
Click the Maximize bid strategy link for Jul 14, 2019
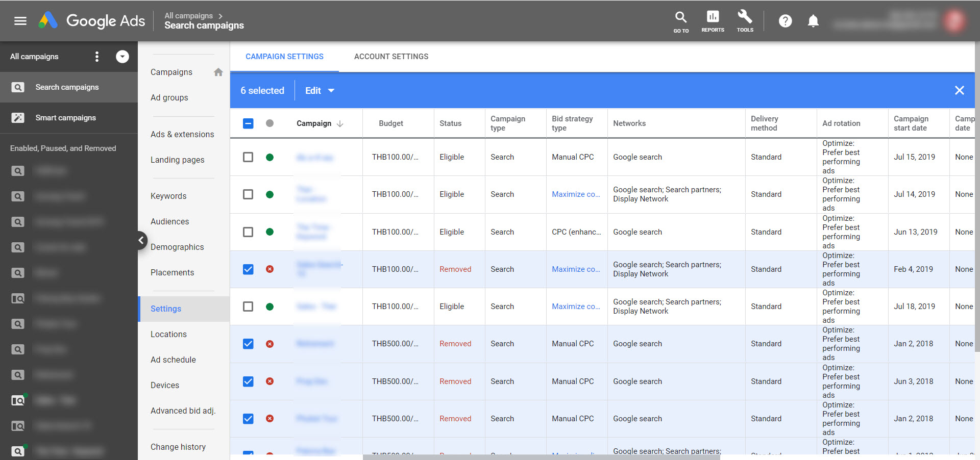point(576,194)
